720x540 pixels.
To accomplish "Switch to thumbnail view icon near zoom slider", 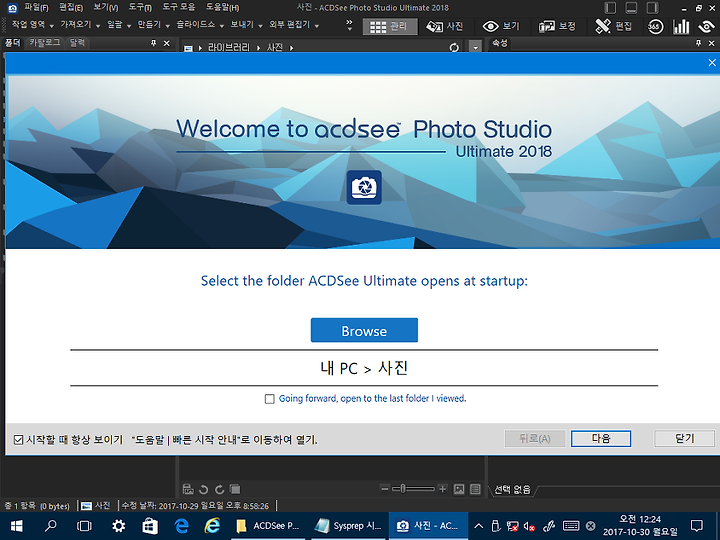I will [459, 489].
